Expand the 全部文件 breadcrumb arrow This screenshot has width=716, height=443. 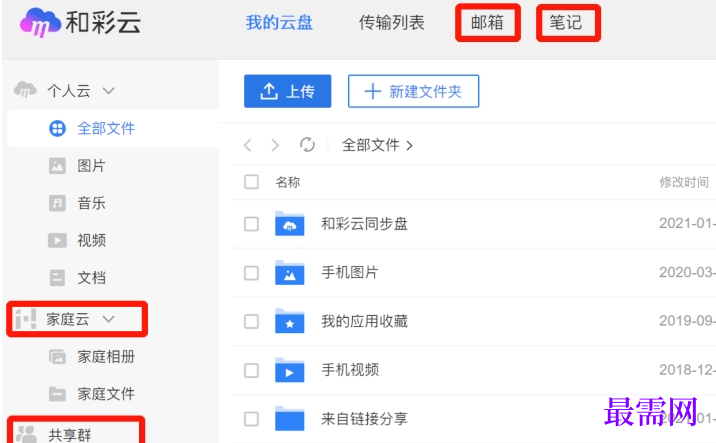[x=410, y=146]
